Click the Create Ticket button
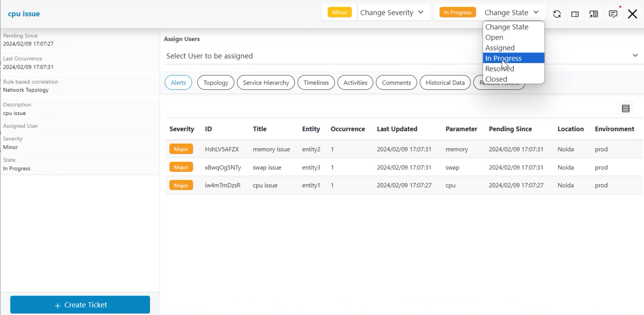The image size is (644, 315). (80, 305)
